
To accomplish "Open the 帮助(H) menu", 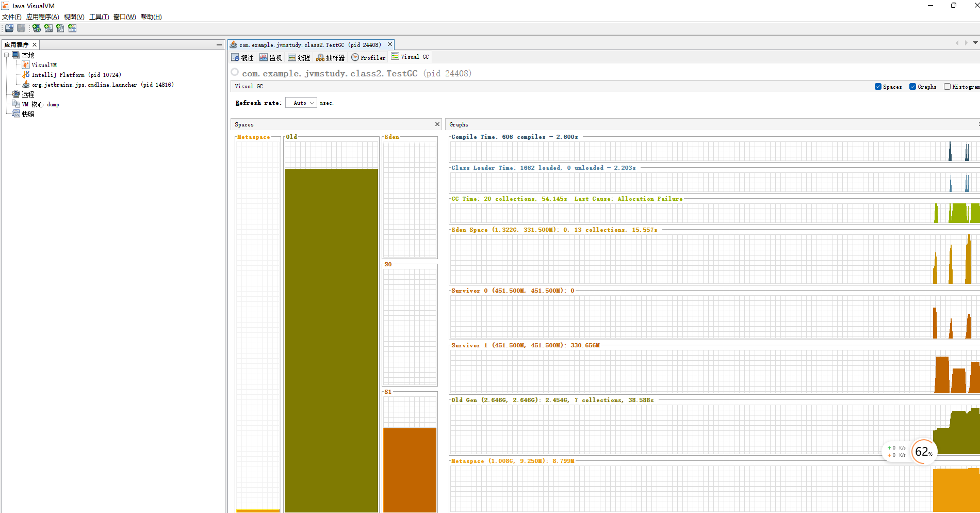I will pyautogui.click(x=151, y=17).
